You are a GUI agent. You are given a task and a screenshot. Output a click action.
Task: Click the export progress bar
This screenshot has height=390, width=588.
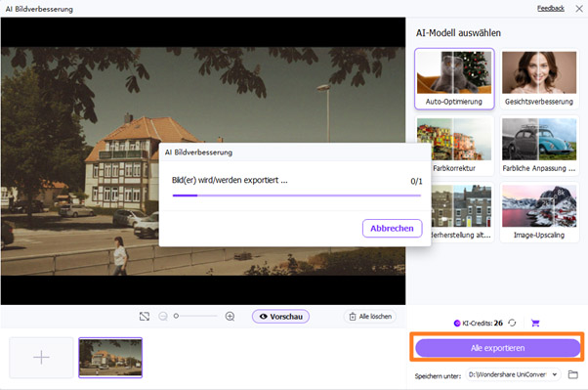(x=297, y=195)
